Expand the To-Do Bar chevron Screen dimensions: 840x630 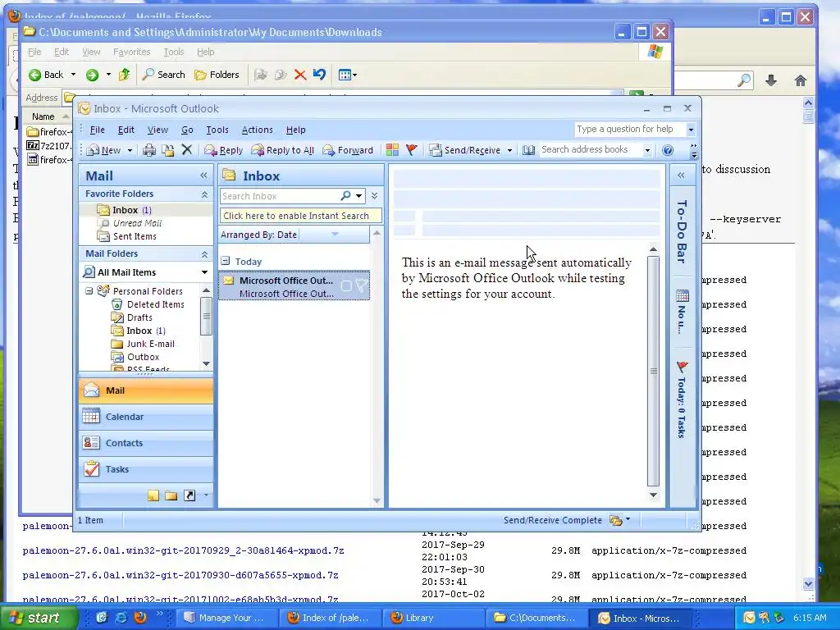[681, 176]
